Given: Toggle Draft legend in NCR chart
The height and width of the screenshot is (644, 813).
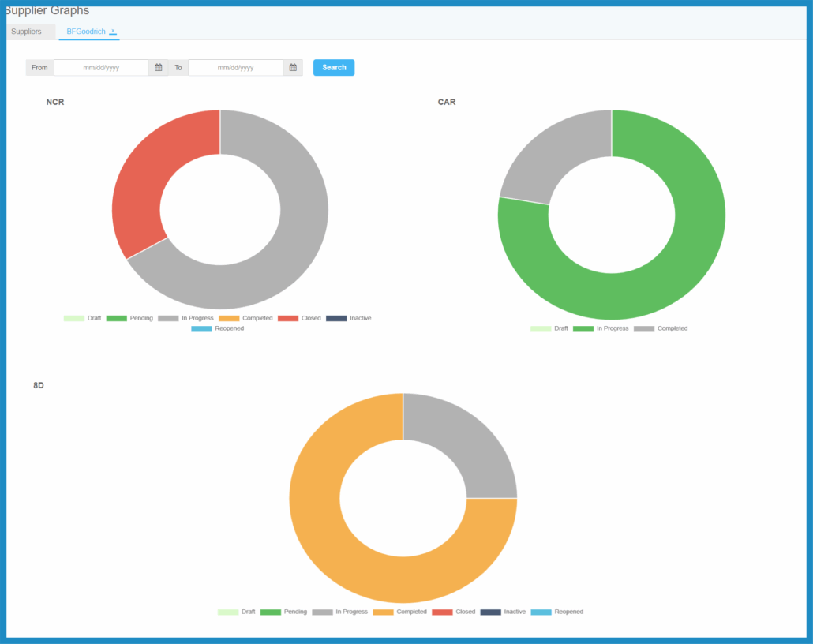Looking at the screenshot, I should point(83,318).
